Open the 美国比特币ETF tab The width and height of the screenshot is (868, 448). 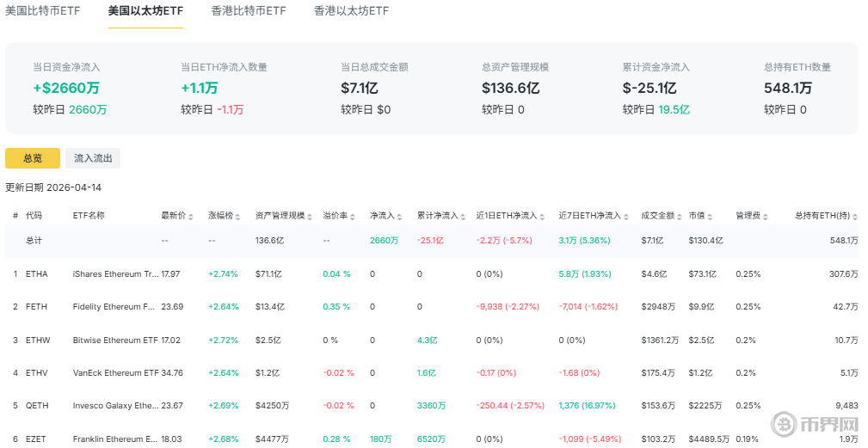tap(43, 10)
